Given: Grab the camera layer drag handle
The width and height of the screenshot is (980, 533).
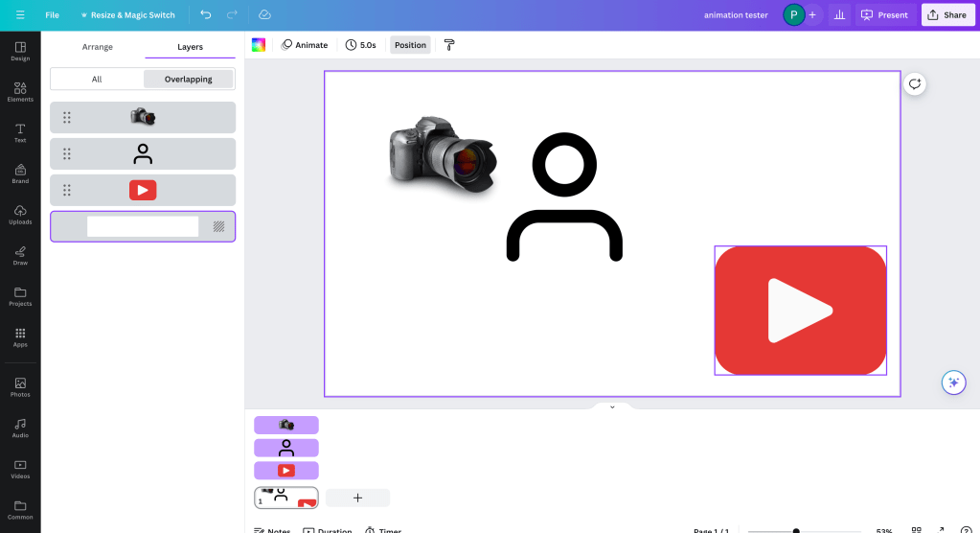Looking at the screenshot, I should 67,117.
